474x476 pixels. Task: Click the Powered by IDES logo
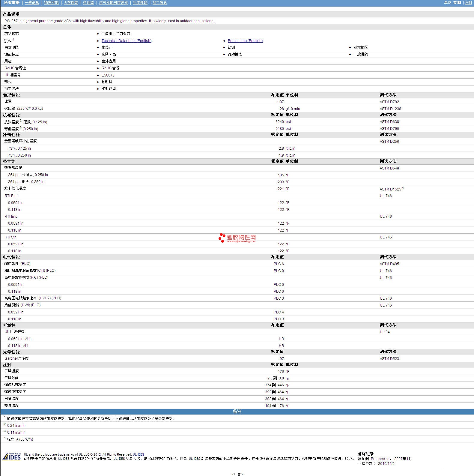(x=12, y=456)
